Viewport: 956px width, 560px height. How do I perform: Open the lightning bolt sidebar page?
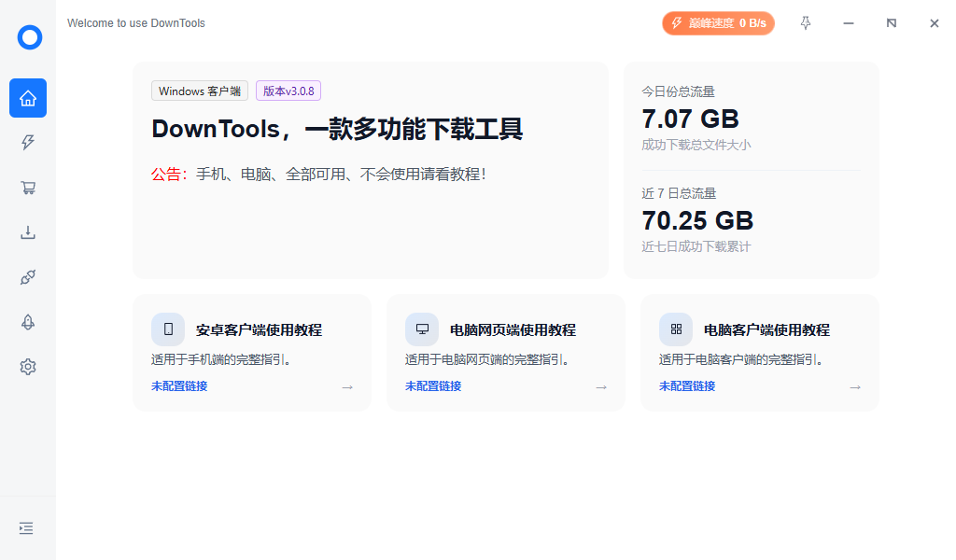pyautogui.click(x=28, y=143)
